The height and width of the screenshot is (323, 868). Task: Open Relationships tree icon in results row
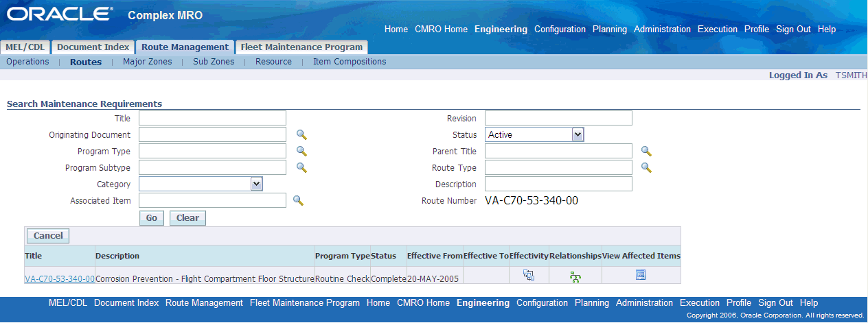coord(575,276)
